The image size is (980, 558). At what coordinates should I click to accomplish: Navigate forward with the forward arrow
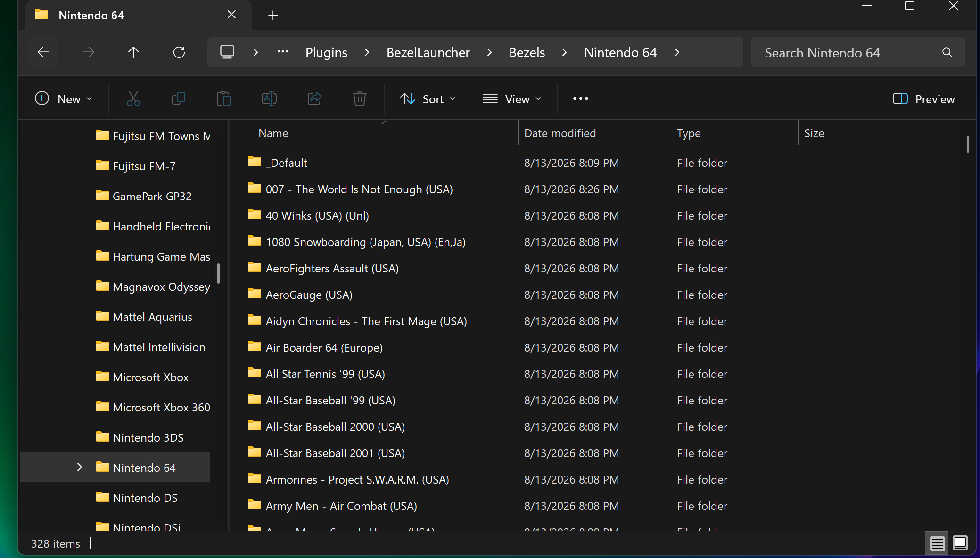(89, 52)
